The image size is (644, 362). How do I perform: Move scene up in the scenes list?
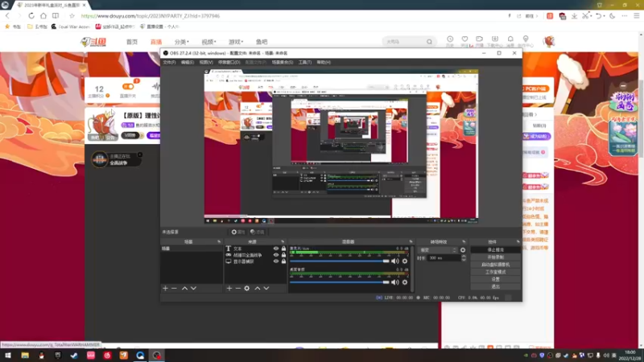(185, 289)
